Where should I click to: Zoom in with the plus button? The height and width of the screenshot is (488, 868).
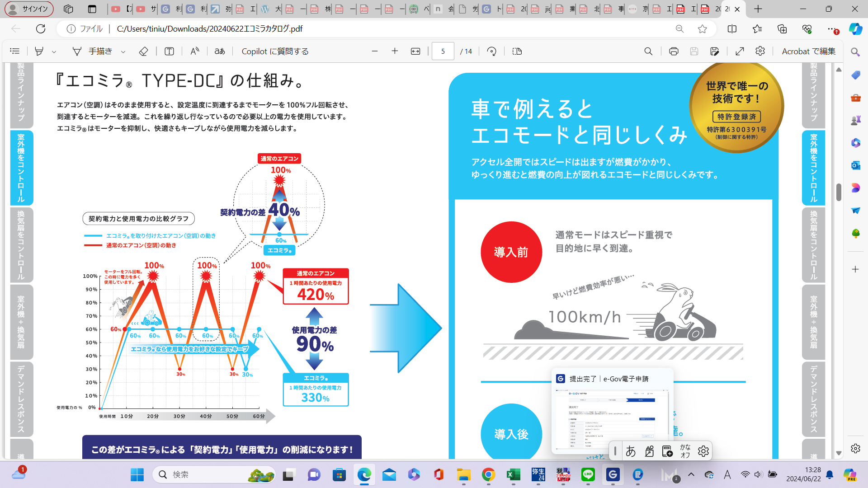pyautogui.click(x=395, y=52)
